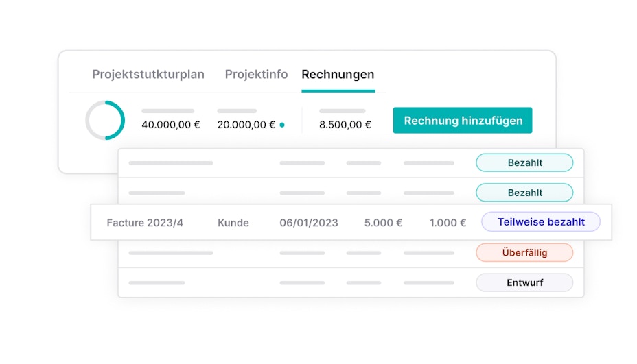
Task: Click the 40.000,00 € total amount
Action: click(171, 125)
